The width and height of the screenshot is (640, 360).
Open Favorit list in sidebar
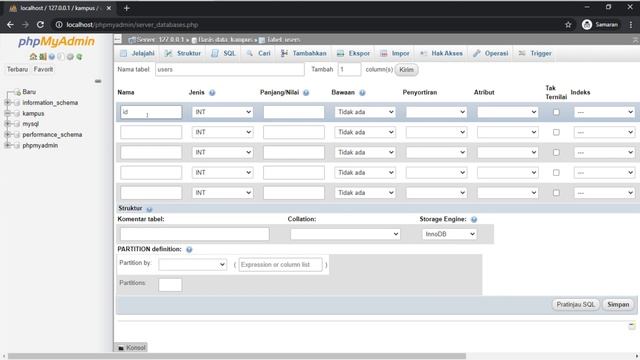tap(43, 69)
